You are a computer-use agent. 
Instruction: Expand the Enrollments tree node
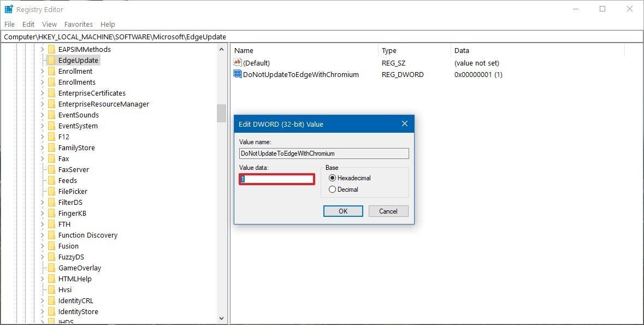tap(42, 82)
